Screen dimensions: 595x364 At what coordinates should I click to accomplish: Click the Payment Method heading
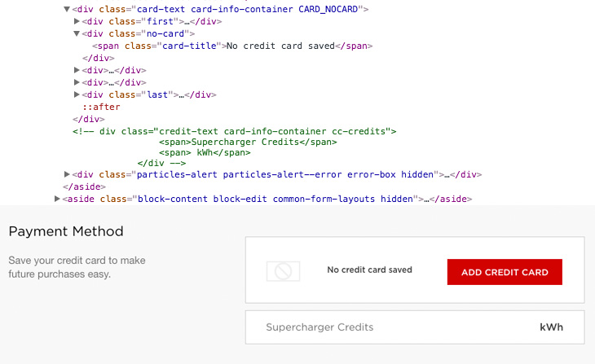pyautogui.click(x=66, y=231)
